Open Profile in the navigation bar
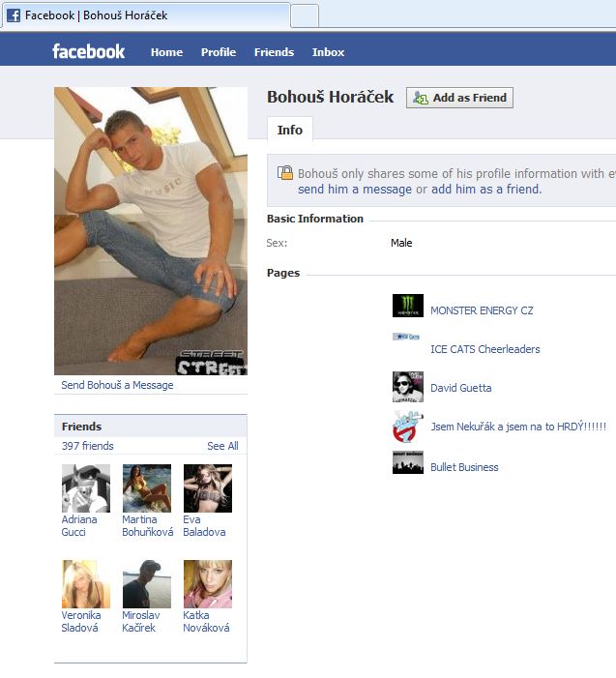This screenshot has height=678, width=616. [x=219, y=52]
